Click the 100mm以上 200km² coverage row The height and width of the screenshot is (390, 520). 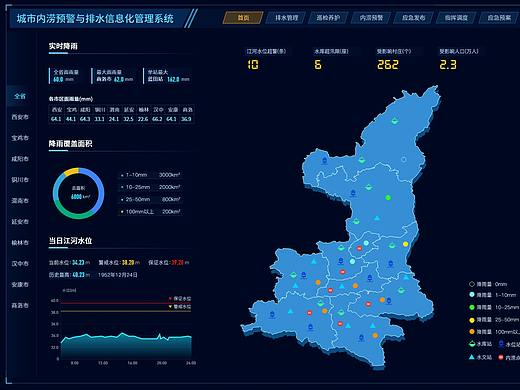coord(150,212)
